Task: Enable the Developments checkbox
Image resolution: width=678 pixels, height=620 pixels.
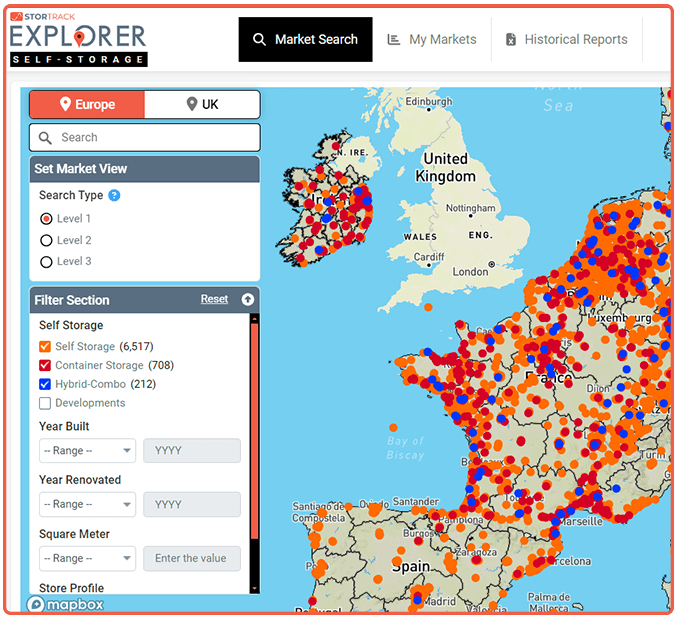Action: pyautogui.click(x=45, y=403)
